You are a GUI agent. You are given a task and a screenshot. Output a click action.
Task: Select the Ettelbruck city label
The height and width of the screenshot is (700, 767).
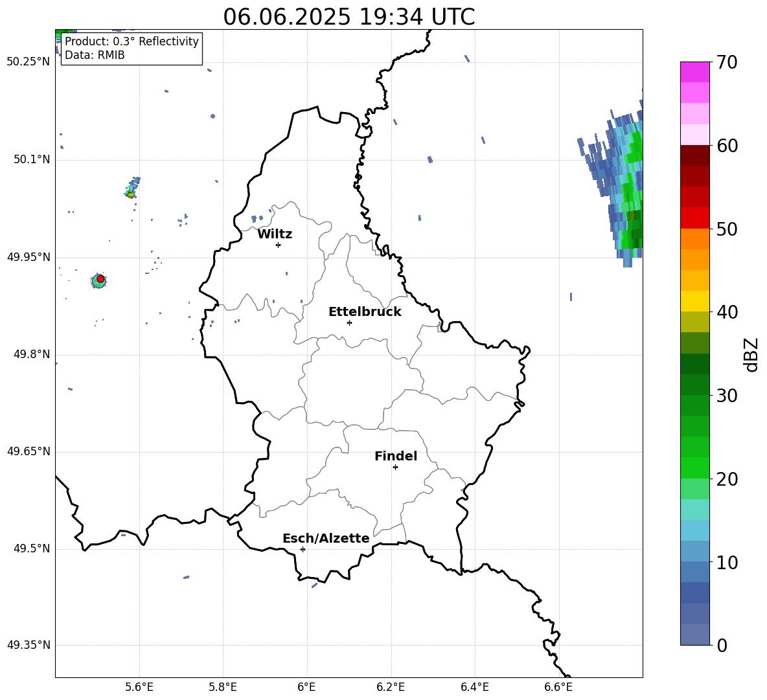pyautogui.click(x=365, y=312)
